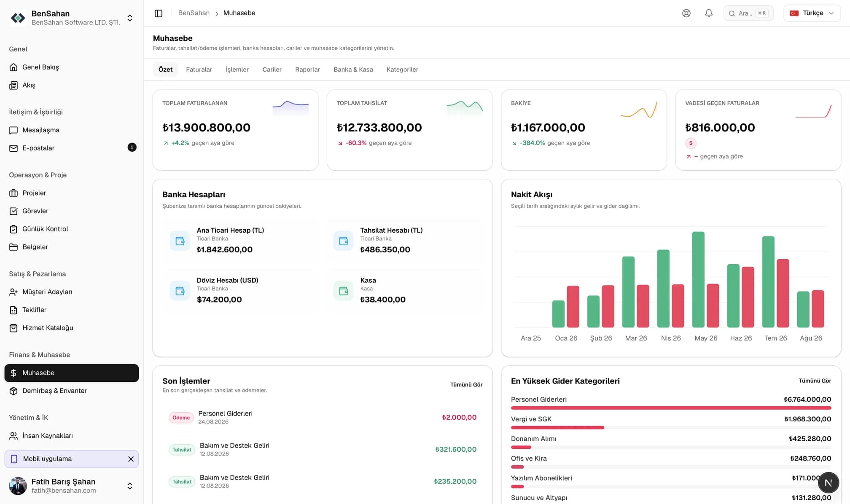Click the Ödeme tag on Personel Giderleri
850x504 pixels.
pyautogui.click(x=181, y=418)
